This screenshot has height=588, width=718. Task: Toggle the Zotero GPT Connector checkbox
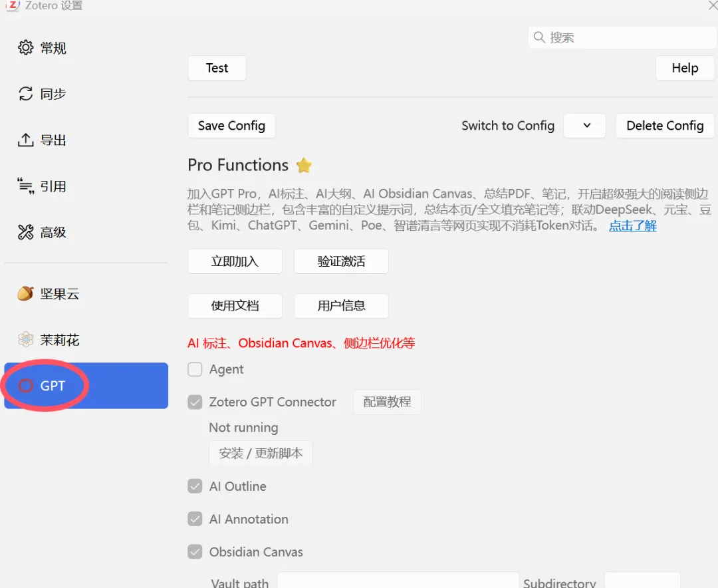(195, 402)
